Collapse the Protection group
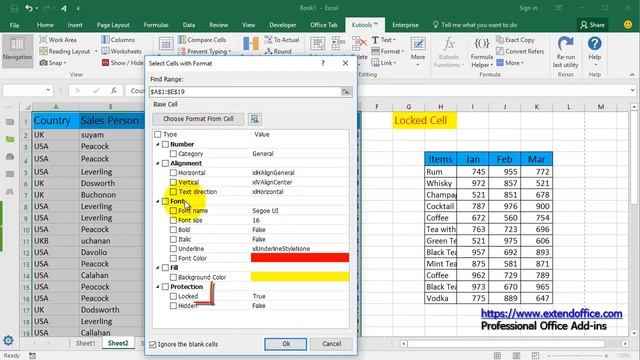640x360 pixels. (x=158, y=287)
